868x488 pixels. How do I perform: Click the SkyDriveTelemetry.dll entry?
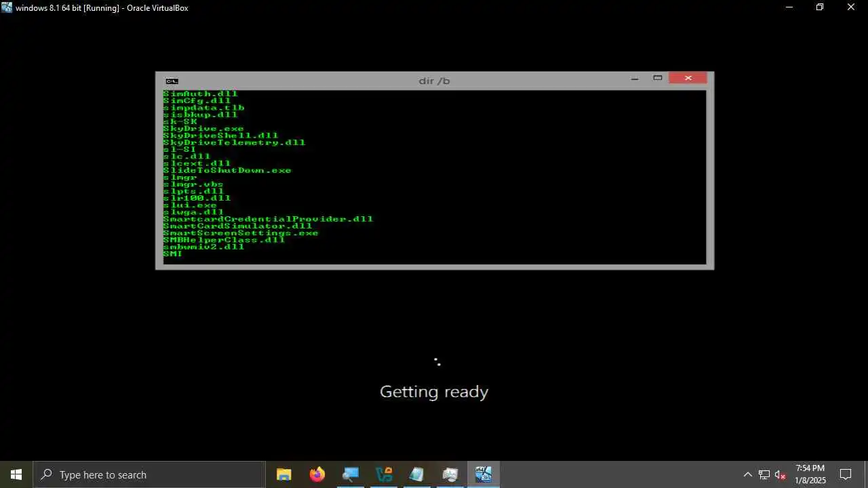234,142
